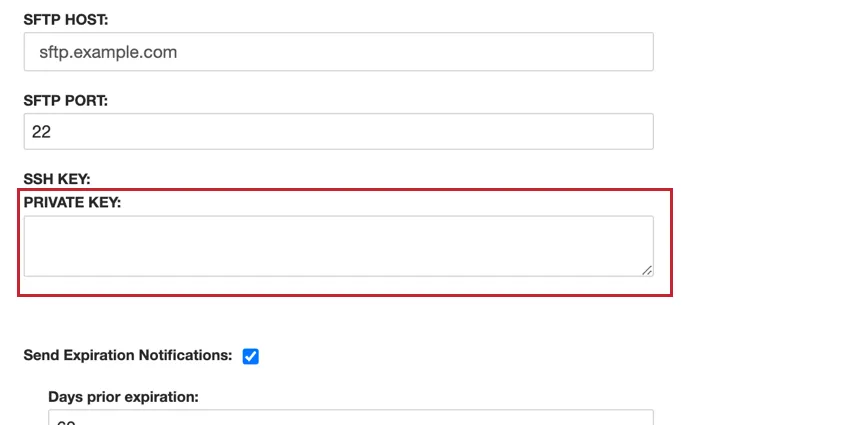Click the Private Key textarea resize handle

(x=647, y=270)
